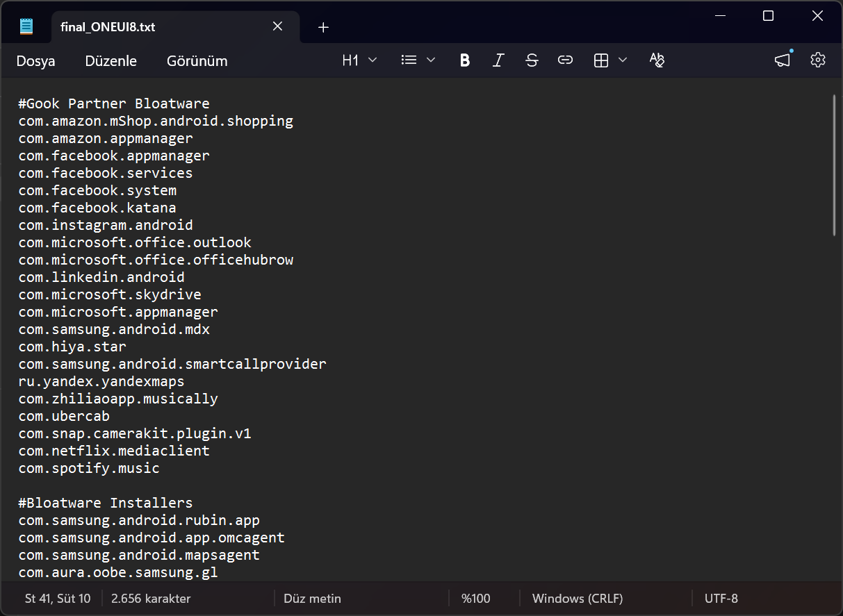Click the com.samsung.android.mapsagent line
This screenshot has height=616, width=843.
coord(139,555)
